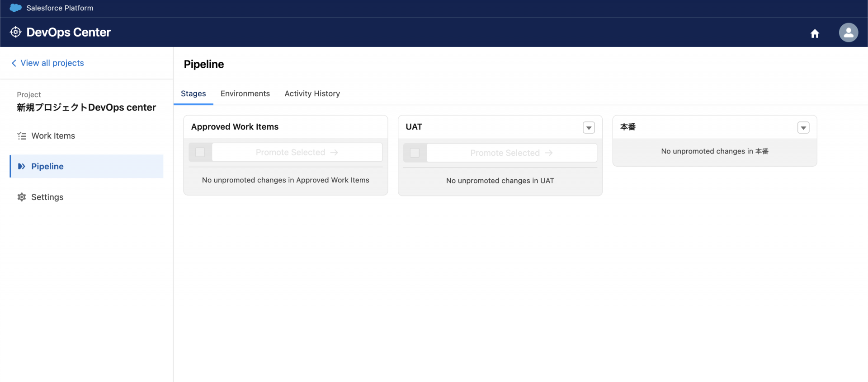
Task: Click the 本番 stage heading
Action: click(x=628, y=127)
